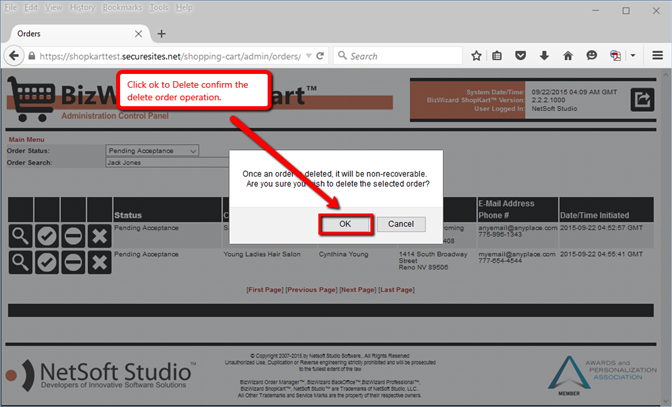Go back with the browser back arrow
The height and width of the screenshot is (407, 672).
click(14, 56)
